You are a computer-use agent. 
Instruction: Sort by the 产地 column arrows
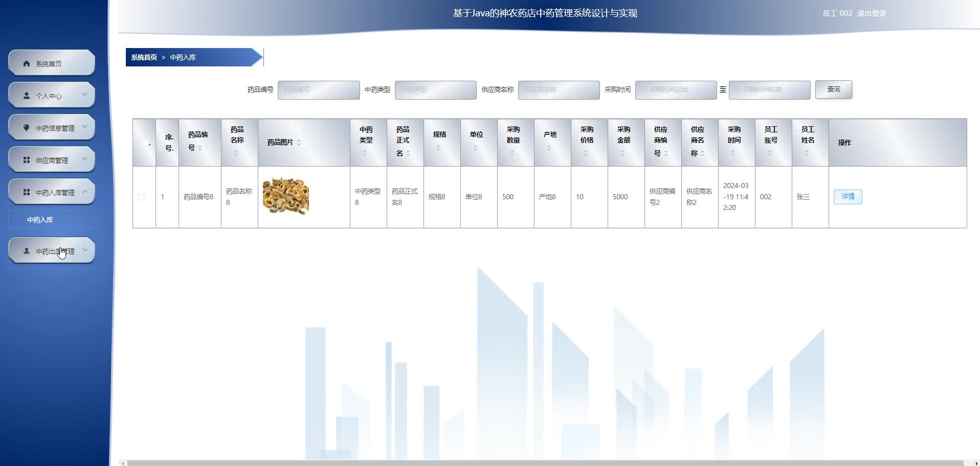pos(549,148)
